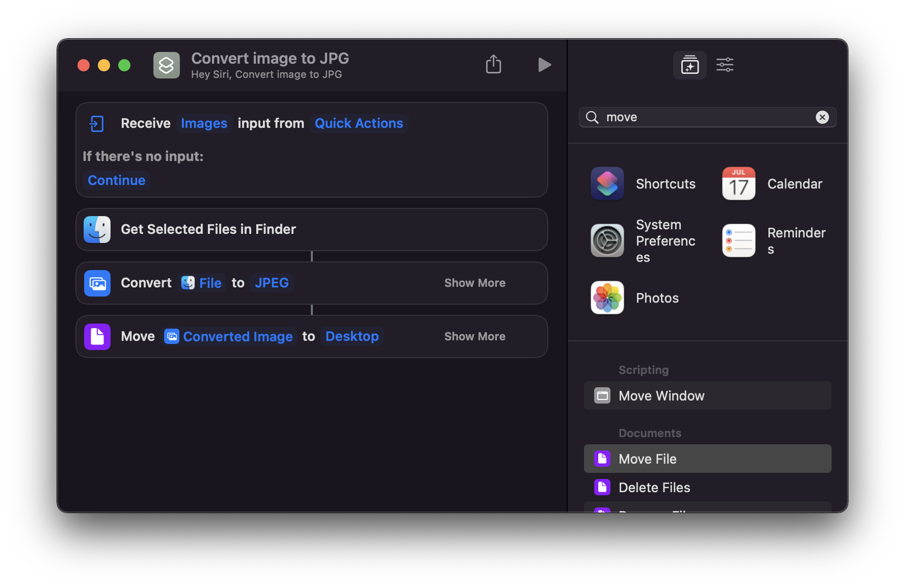Change JPEG output format
The height and width of the screenshot is (588, 905).
(272, 283)
